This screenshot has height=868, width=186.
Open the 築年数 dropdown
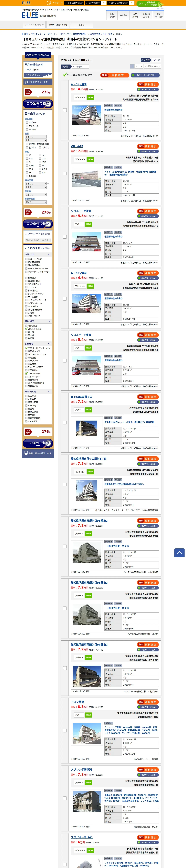coord(36,194)
